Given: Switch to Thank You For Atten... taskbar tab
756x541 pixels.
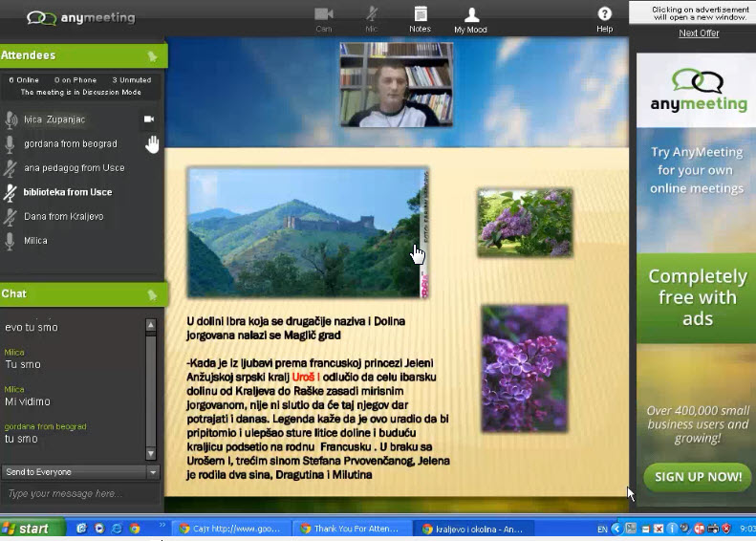Looking at the screenshot, I should click(x=352, y=529).
